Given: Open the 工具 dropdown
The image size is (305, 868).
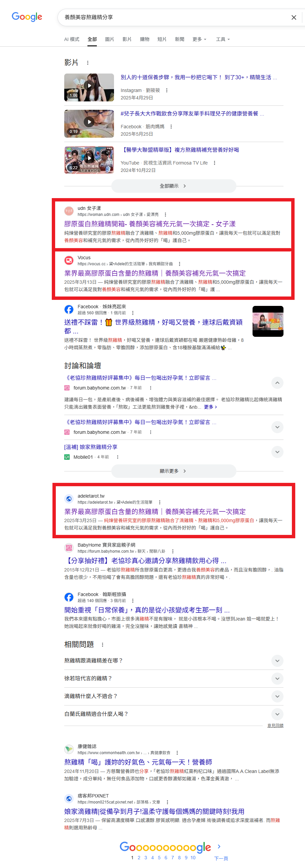Looking at the screenshot, I should [x=223, y=39].
